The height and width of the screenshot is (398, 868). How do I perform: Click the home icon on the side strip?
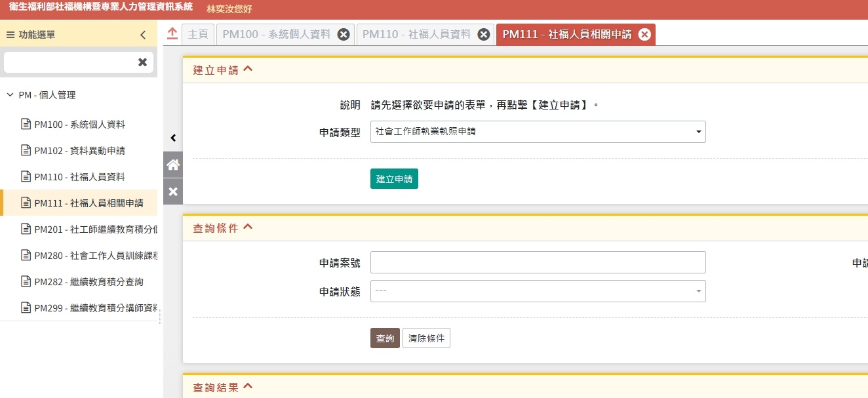(x=173, y=165)
